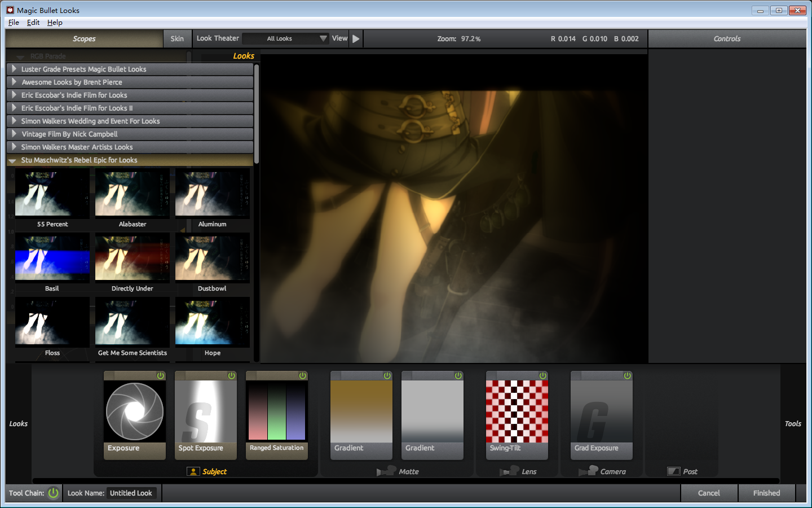Toggle power on Swing-Tilt tool
This screenshot has width=812, height=508.
(x=543, y=375)
